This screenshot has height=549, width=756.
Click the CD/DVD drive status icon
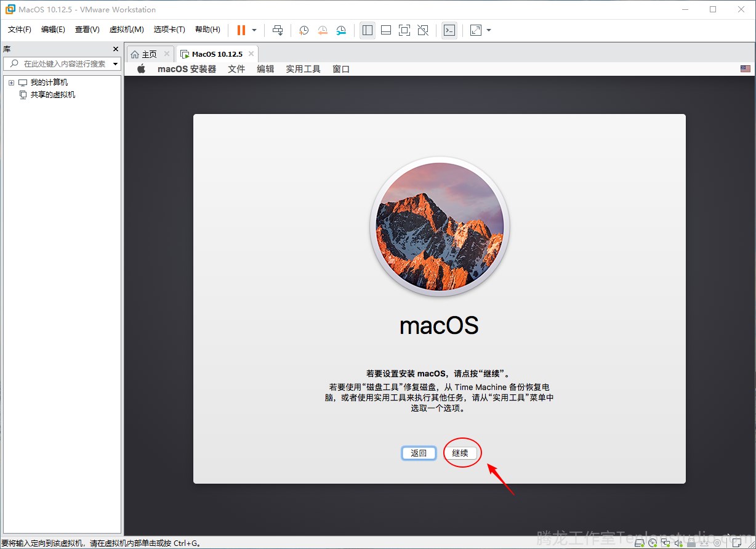[x=653, y=543]
